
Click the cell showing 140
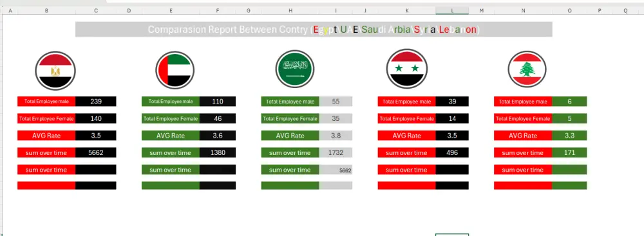click(96, 118)
